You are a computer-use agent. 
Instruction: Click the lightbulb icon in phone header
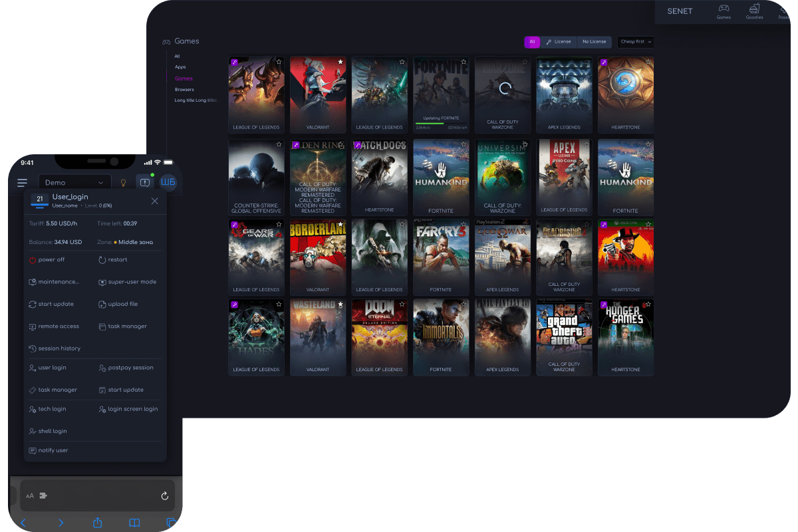(x=123, y=183)
